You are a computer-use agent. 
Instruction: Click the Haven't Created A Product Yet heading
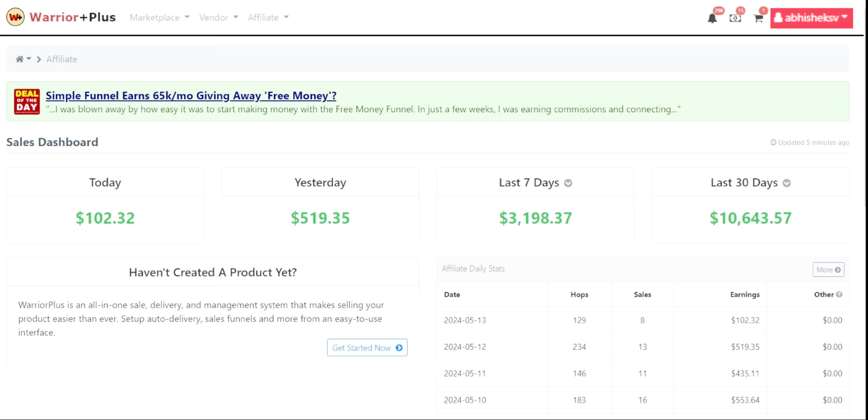tap(213, 272)
